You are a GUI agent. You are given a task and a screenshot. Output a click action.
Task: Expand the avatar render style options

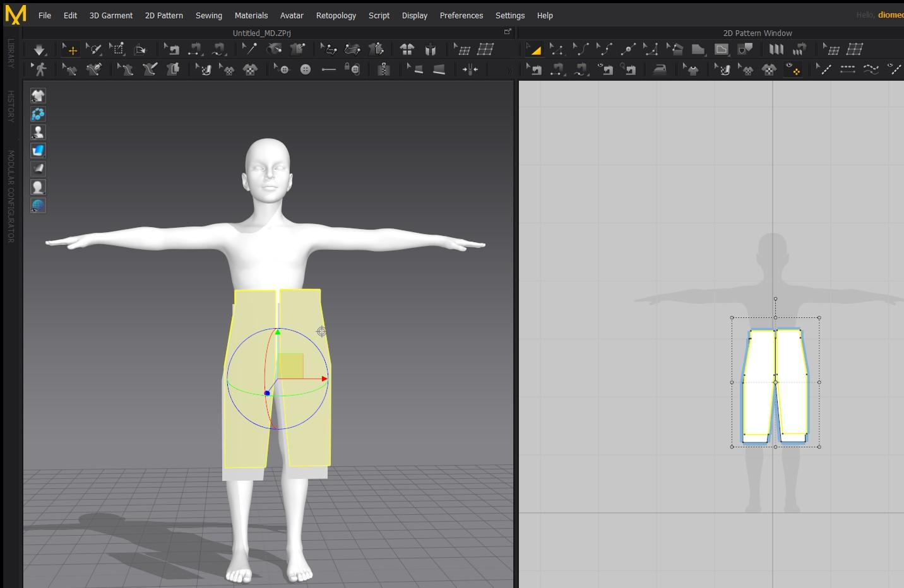click(38, 187)
